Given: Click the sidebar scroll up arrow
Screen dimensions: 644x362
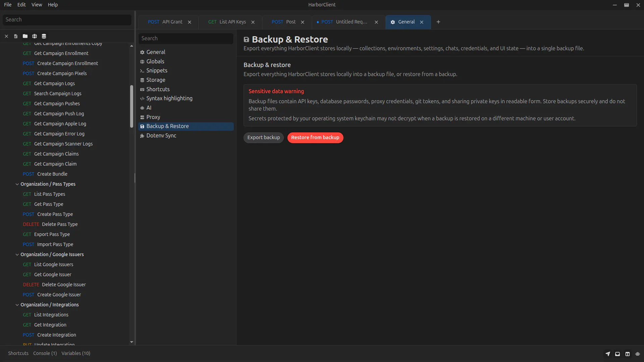Looking at the screenshot, I should pos(131,46).
